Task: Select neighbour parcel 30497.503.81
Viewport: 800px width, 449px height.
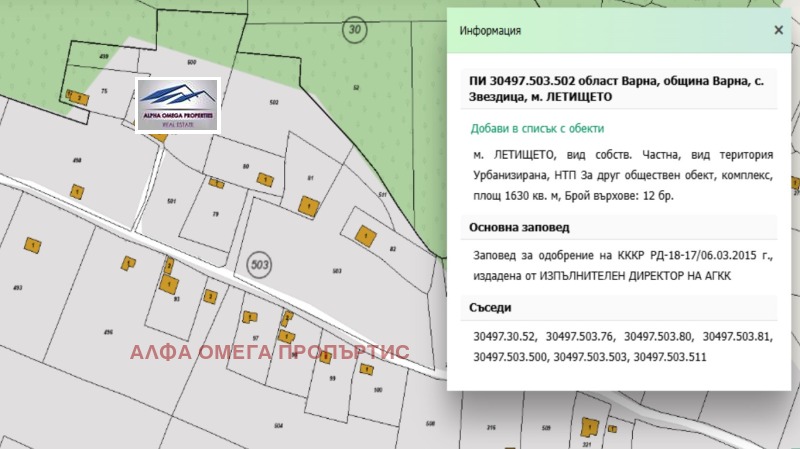Action: [737, 337]
